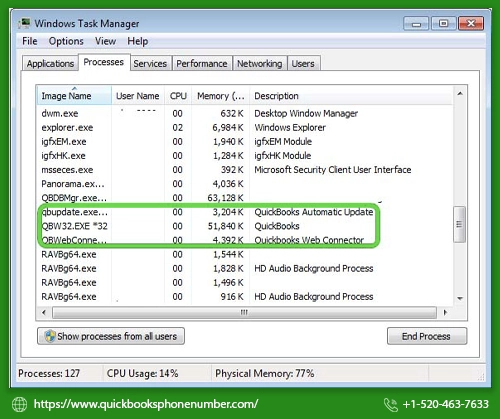Open the Performance tab
The image size is (500, 419).
coord(202,63)
